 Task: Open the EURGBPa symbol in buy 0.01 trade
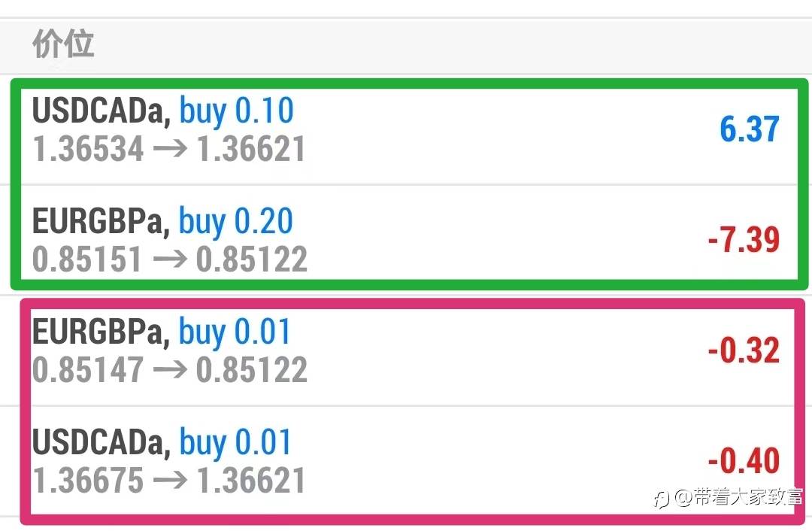pyautogui.click(x=98, y=332)
